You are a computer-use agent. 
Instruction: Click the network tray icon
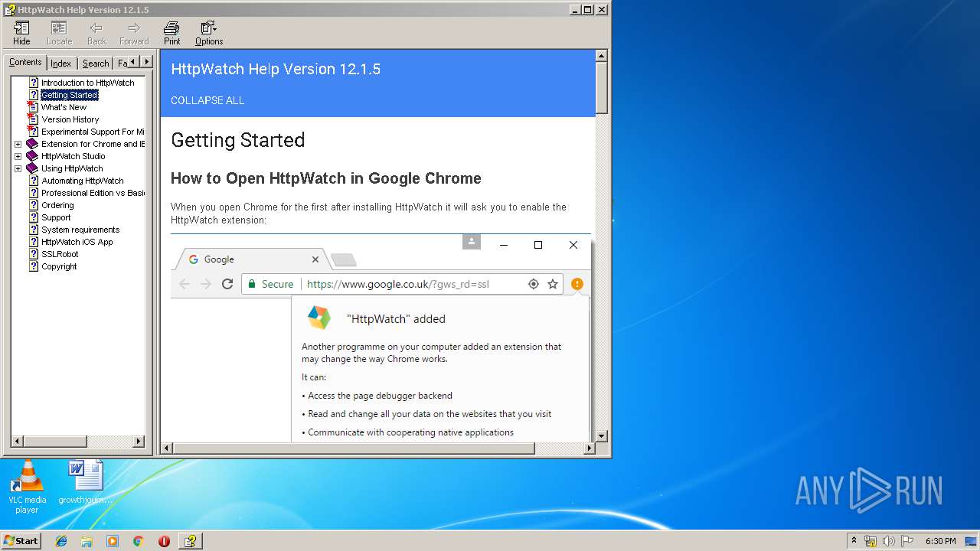pyautogui.click(x=871, y=541)
